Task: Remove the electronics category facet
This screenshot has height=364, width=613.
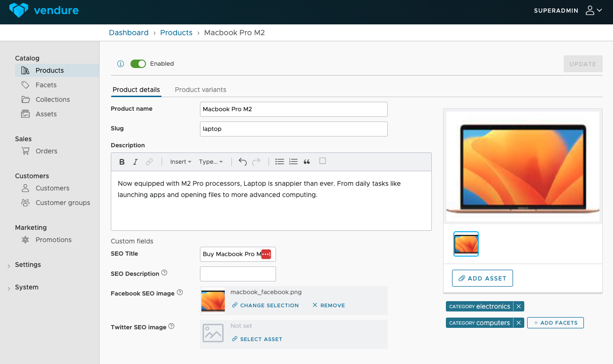Action: pyautogui.click(x=519, y=306)
